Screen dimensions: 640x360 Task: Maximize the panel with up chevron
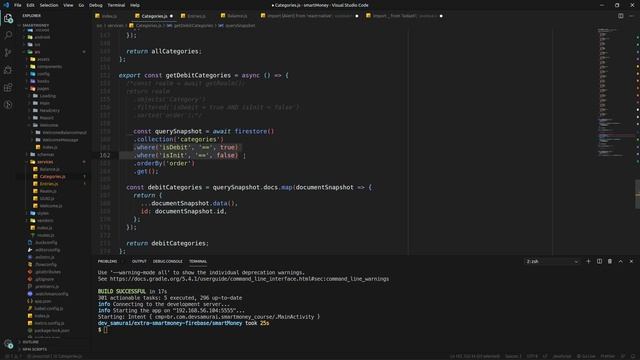[620, 261]
